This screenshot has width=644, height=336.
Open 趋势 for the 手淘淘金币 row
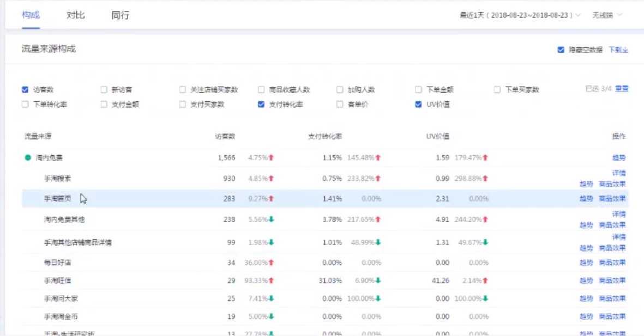coord(587,317)
